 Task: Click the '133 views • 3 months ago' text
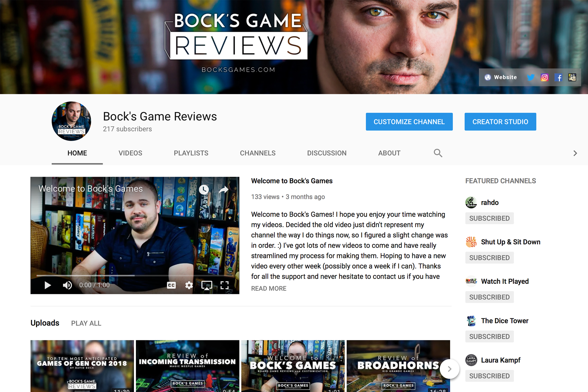288,197
